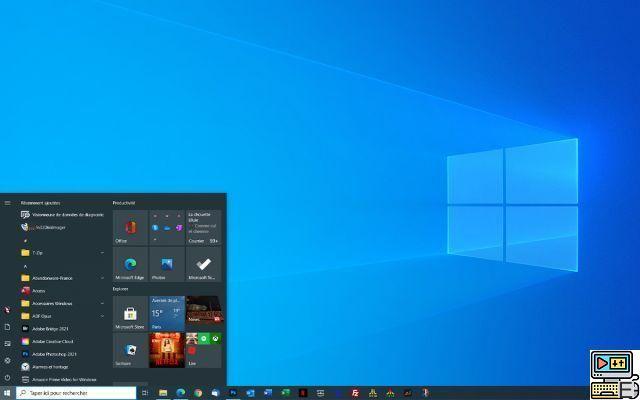This screenshot has height=400, width=640.
Task: Launch Microsoft Edge tile in Start menu
Action: point(130,264)
